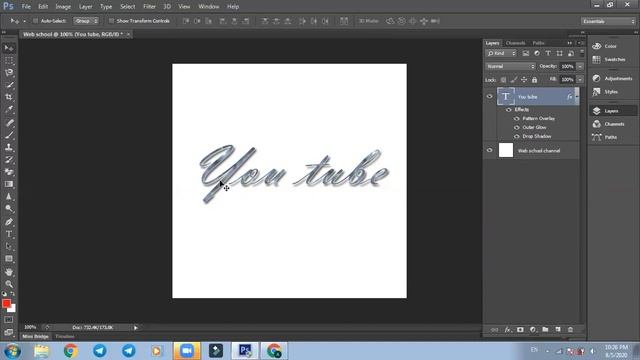Hide the Web school channel layer
The height and width of the screenshot is (360, 640).
click(489, 150)
